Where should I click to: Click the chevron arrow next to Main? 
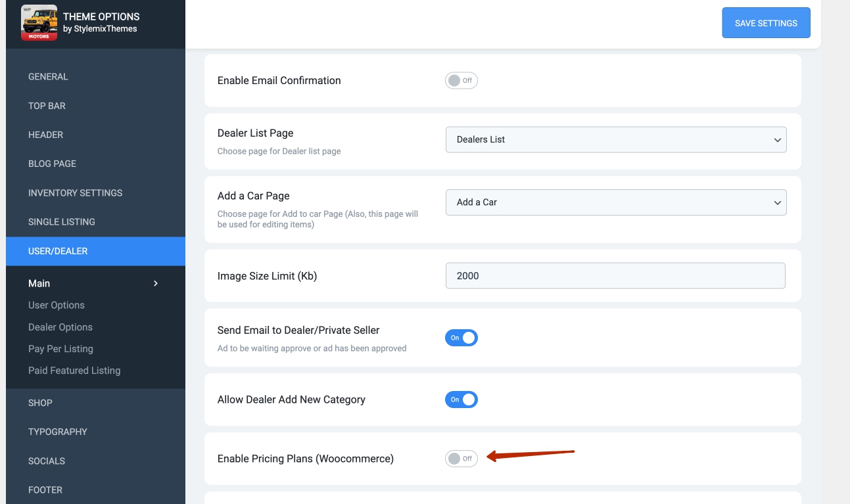[156, 283]
